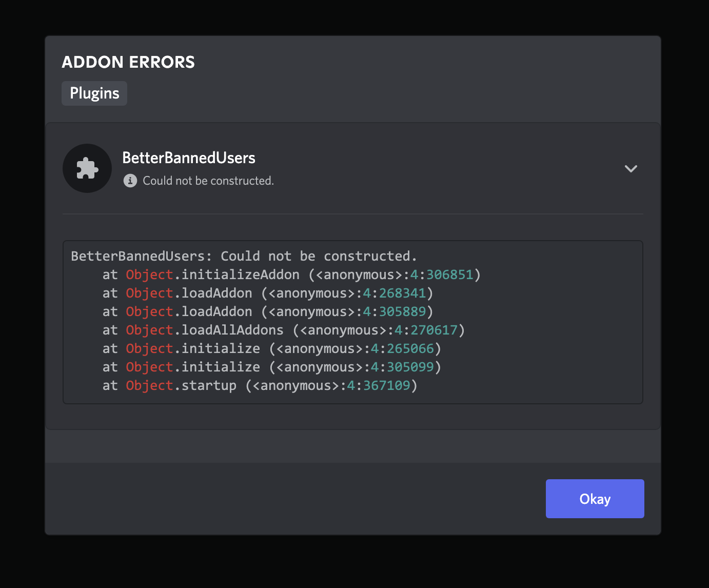Click the information glyph before 'Could not be constructed'
Viewport: 709px width, 588px height.
coord(129,180)
